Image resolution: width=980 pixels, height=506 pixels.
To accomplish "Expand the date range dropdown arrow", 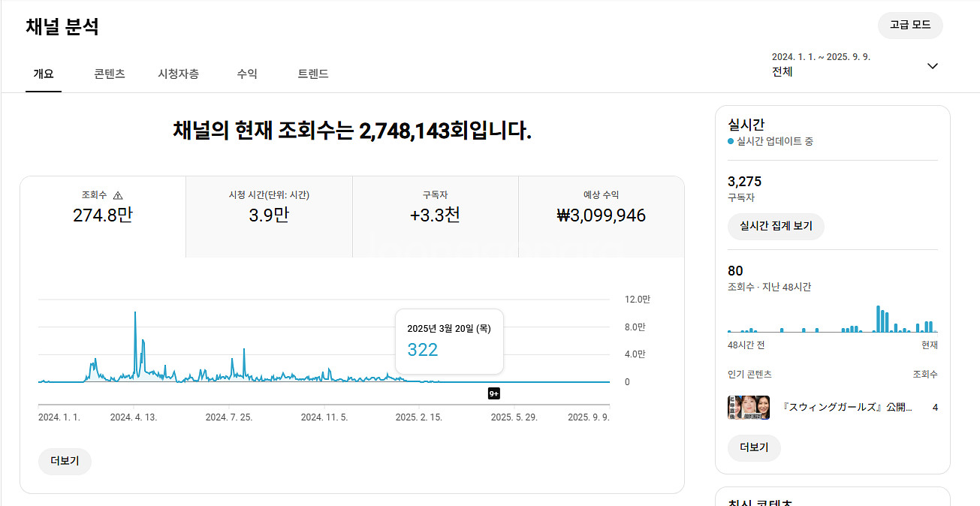I will [933, 65].
